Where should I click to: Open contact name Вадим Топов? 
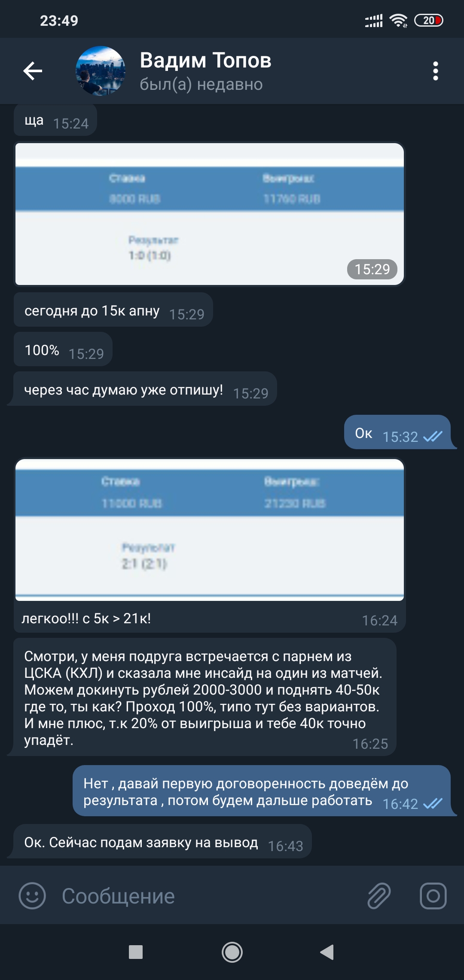pos(205,60)
